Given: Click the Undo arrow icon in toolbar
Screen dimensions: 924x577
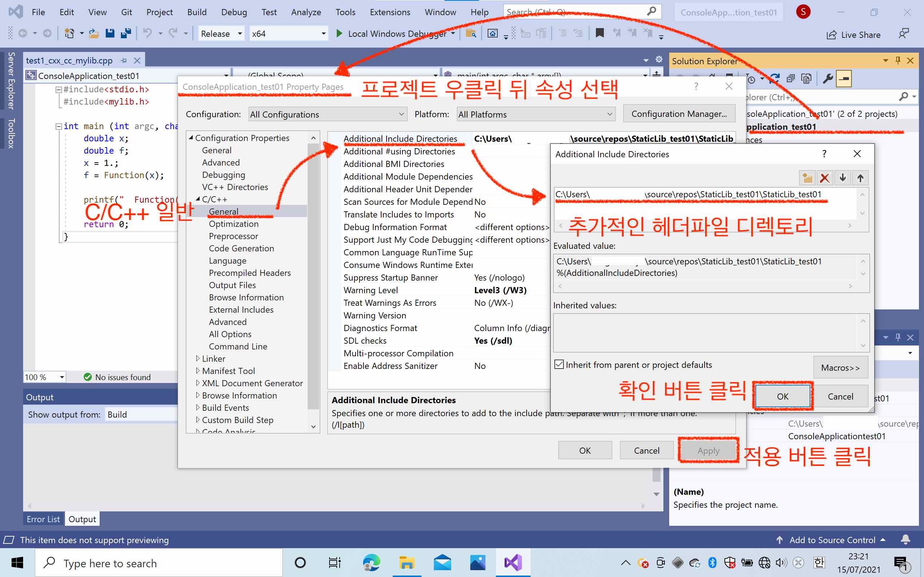Looking at the screenshot, I should click(147, 34).
